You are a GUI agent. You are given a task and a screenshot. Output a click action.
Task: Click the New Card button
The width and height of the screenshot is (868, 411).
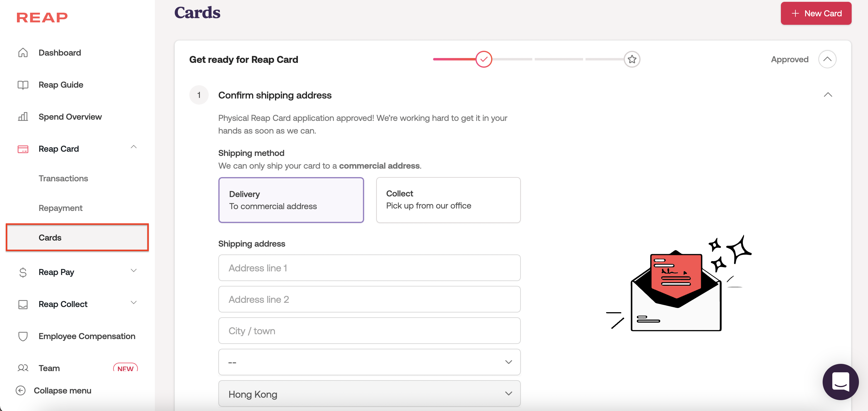pyautogui.click(x=816, y=14)
